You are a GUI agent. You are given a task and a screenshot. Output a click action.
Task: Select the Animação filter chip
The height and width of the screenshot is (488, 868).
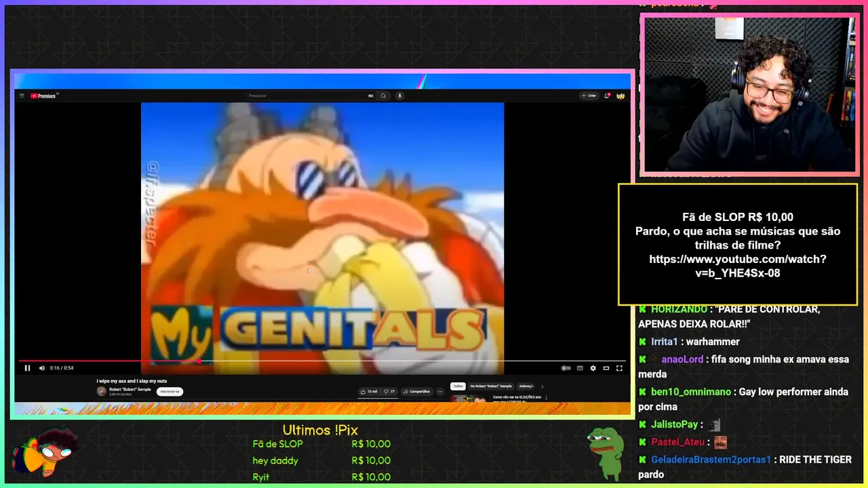526,386
